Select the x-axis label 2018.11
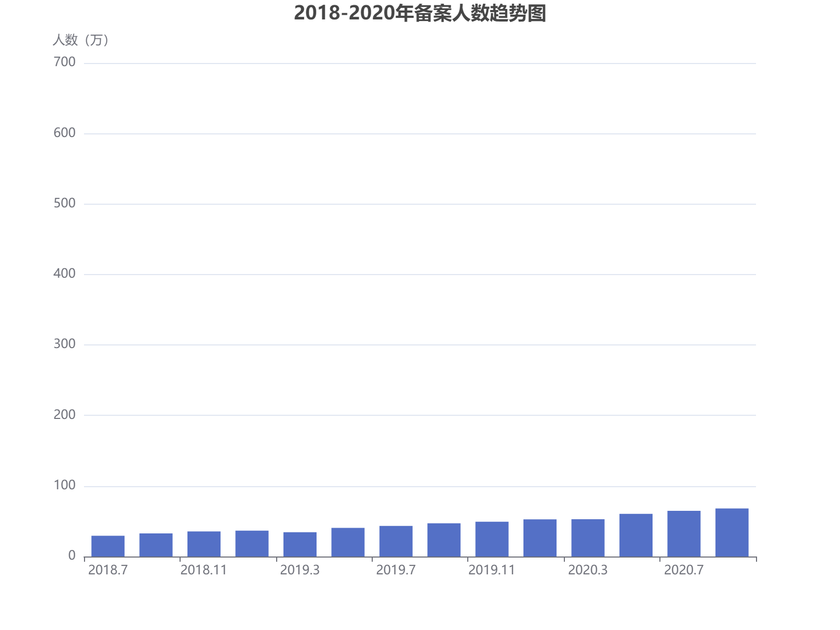 pos(205,570)
